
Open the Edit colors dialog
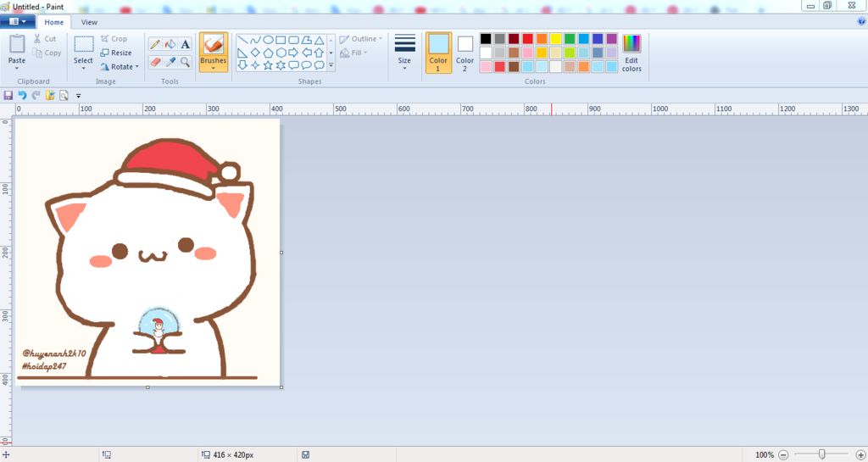point(632,53)
